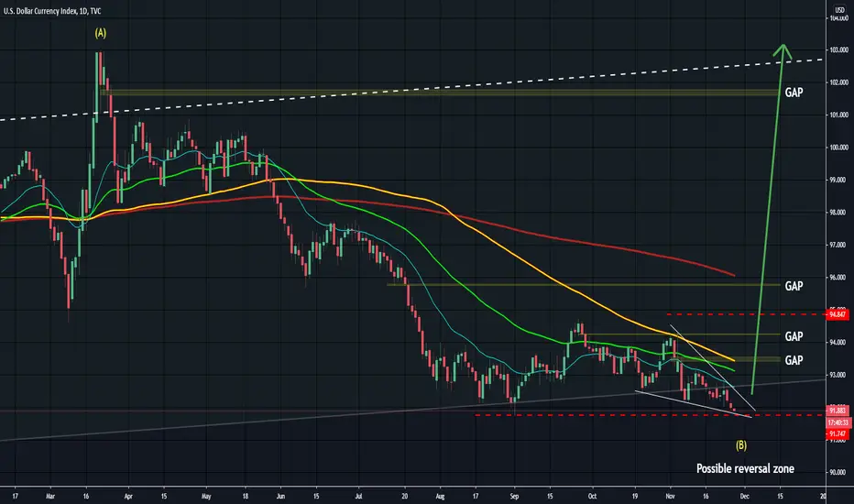Select the red 91.747 price tag

[838, 433]
